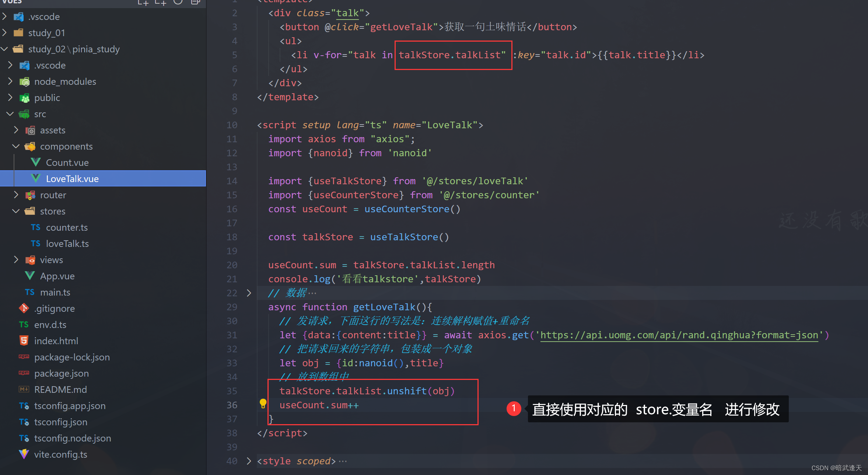This screenshot has width=868, height=475.
Task: Collapse the stores folder chevron
Action: (16, 211)
